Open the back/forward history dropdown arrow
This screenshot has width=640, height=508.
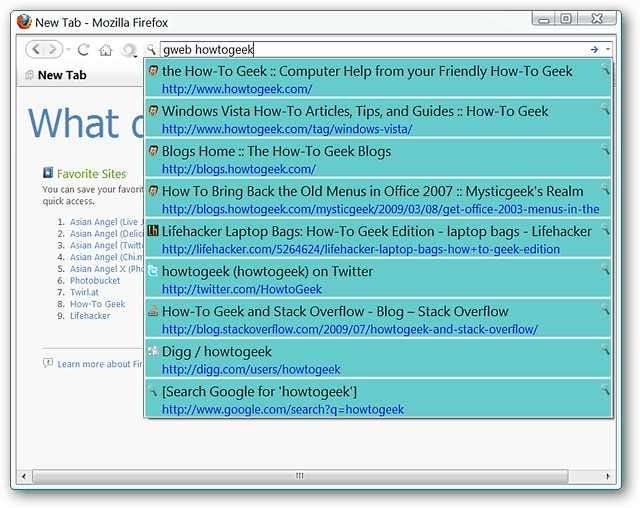pos(68,49)
